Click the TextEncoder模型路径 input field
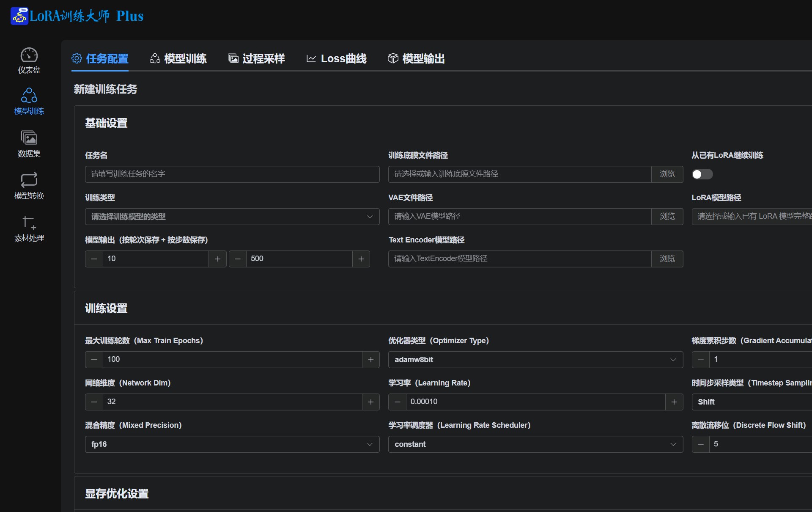The width and height of the screenshot is (812, 512). pos(520,259)
